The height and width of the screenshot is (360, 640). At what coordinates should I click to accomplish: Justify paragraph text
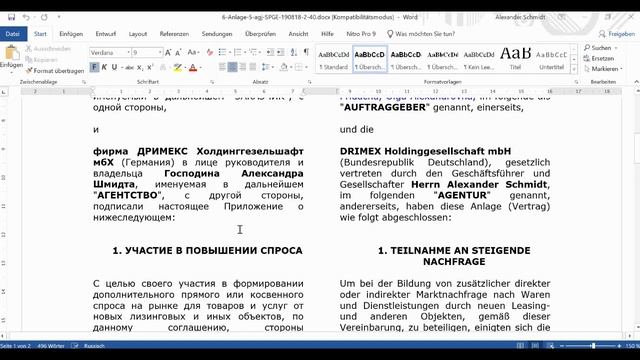tap(253, 67)
